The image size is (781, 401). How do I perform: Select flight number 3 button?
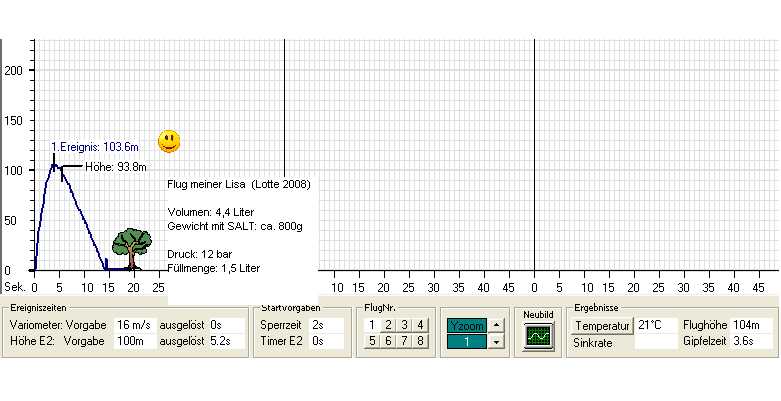click(404, 325)
